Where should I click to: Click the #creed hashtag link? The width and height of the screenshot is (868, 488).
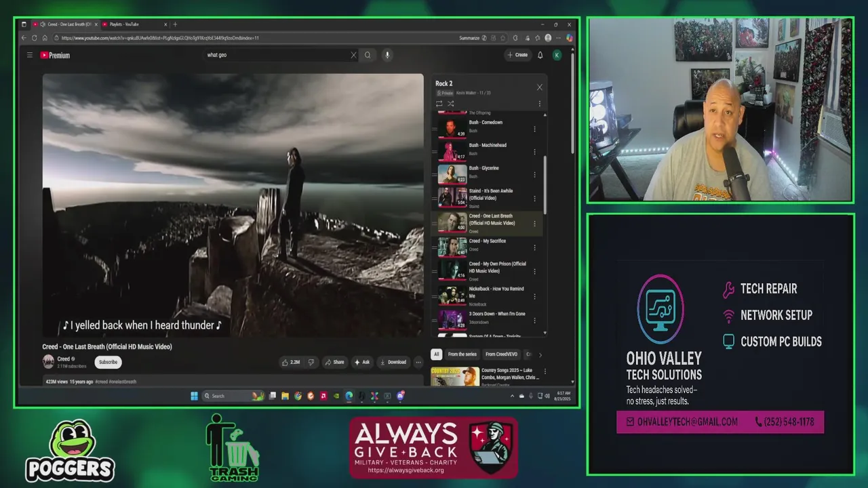click(101, 382)
